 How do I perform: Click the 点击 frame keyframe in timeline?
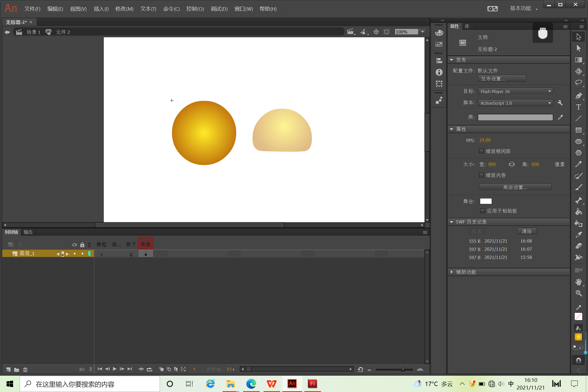pyautogui.click(x=146, y=254)
